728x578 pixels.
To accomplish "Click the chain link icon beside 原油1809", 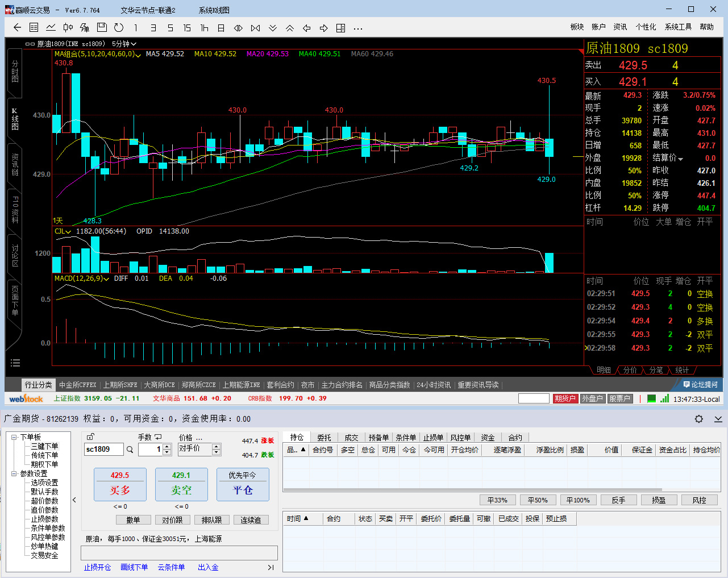I will coord(30,44).
